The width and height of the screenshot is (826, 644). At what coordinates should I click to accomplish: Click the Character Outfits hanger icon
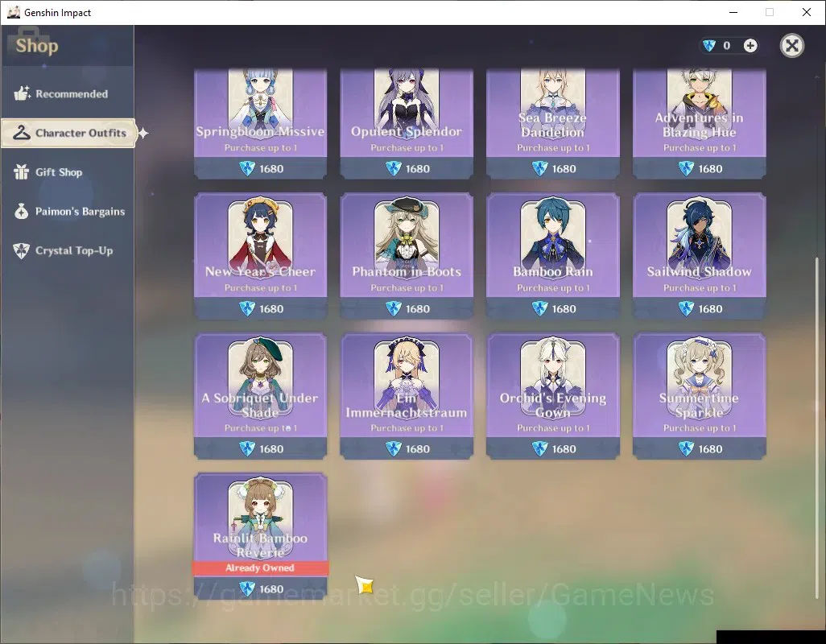(22, 133)
